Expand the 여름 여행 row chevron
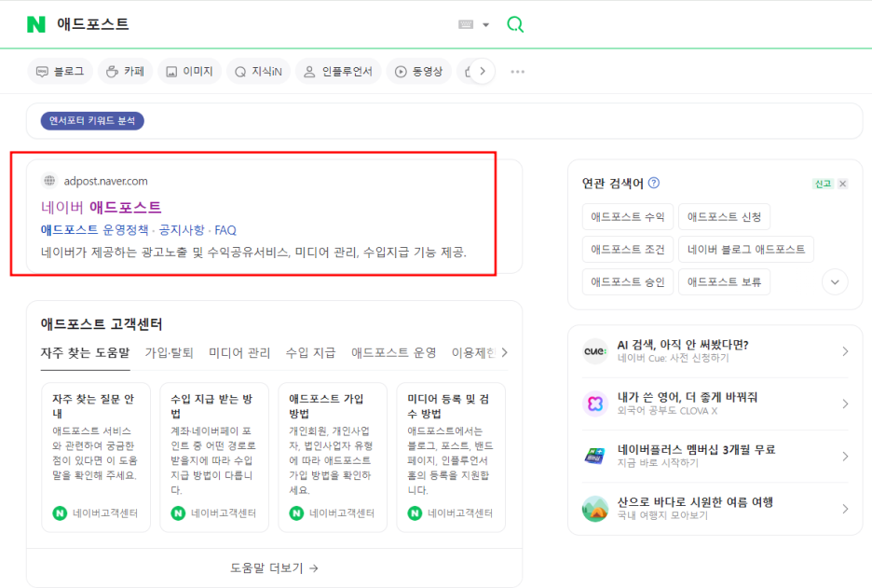Image resolution: width=872 pixels, height=588 pixels. [x=845, y=509]
